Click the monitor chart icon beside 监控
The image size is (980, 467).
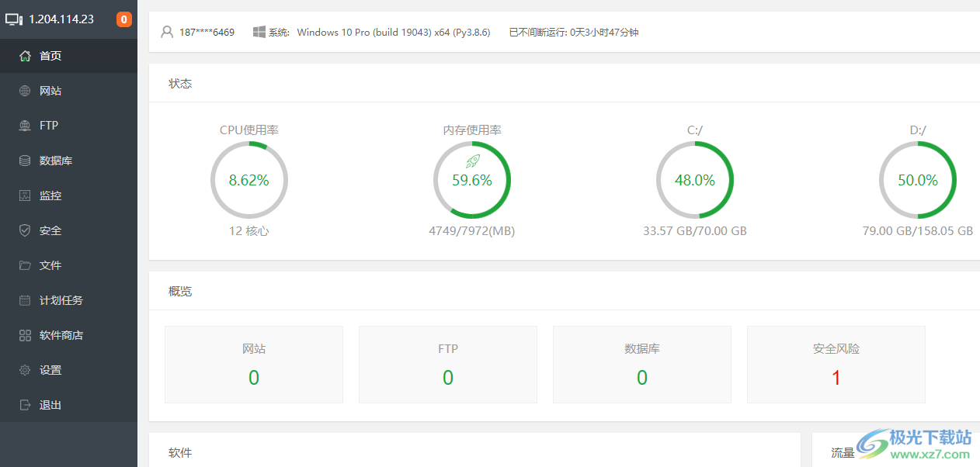[x=25, y=195]
